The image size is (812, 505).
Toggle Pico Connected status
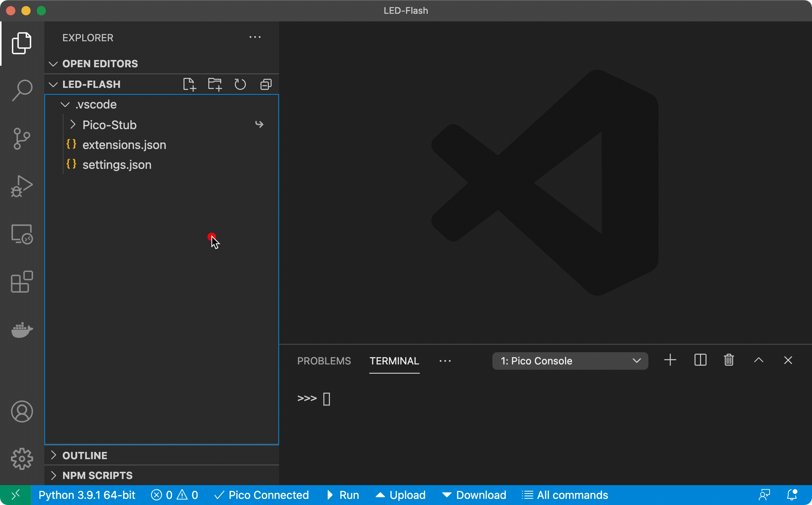(x=262, y=495)
